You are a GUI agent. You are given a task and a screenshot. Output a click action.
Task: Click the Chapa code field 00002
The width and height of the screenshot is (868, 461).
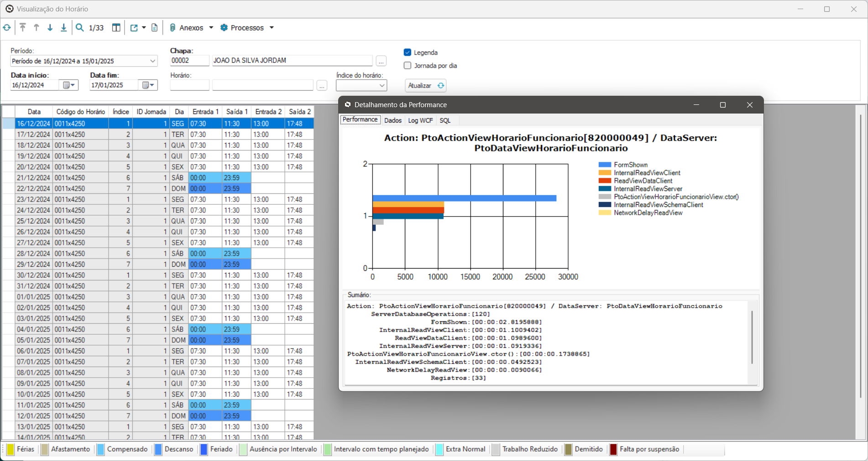pos(189,61)
